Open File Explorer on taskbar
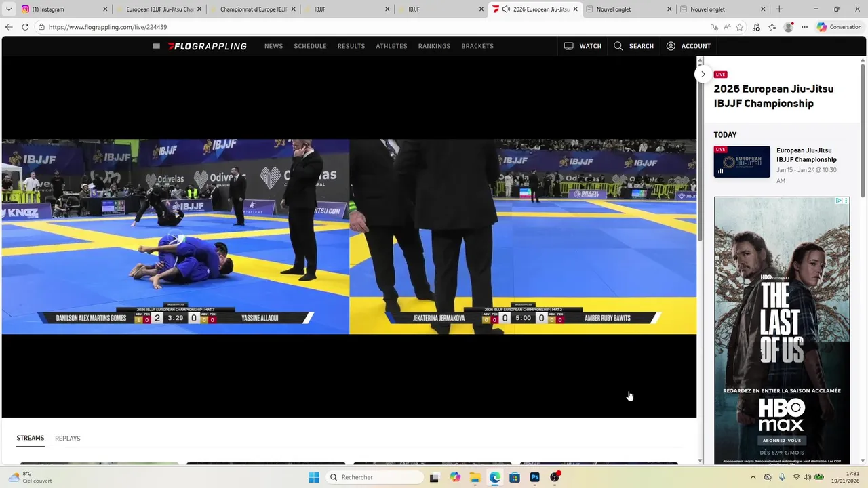 [x=475, y=477]
